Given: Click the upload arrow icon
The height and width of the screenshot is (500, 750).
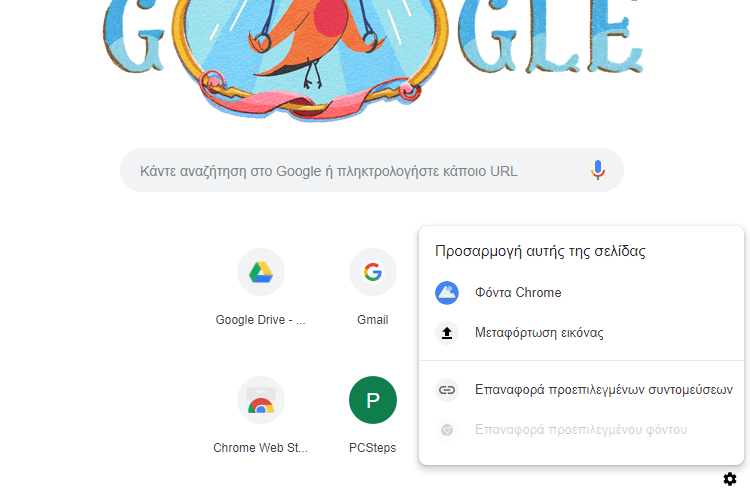Looking at the screenshot, I should coord(447,333).
